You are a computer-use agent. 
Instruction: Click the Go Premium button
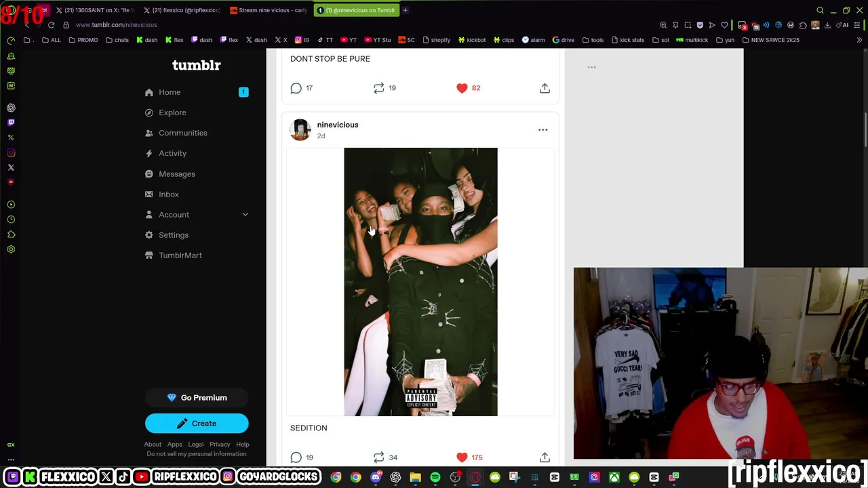pos(197,398)
